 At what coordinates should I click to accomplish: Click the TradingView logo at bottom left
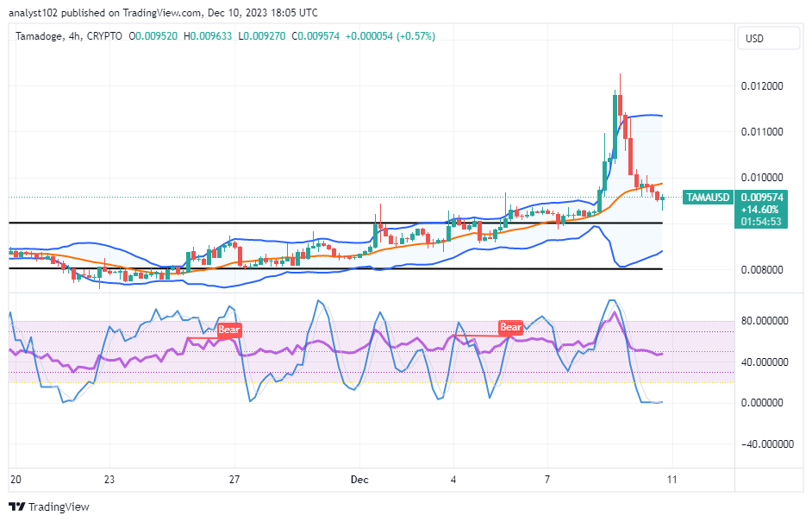(49, 506)
